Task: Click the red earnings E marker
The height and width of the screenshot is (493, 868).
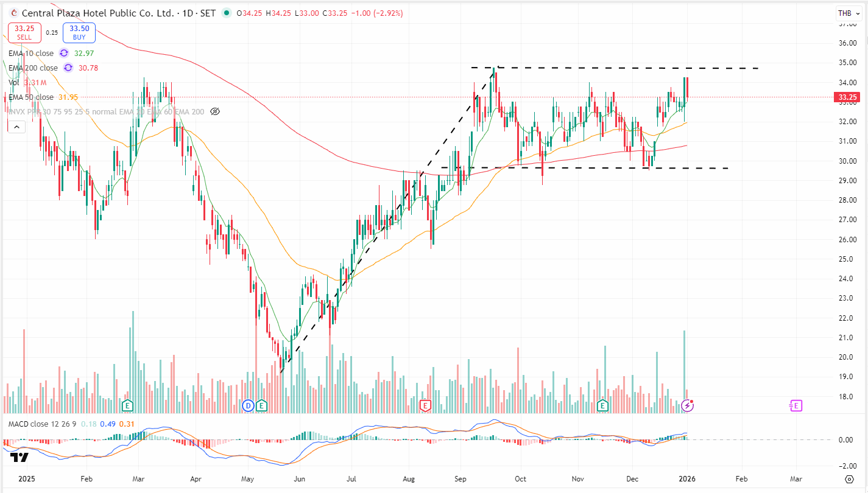Action: pyautogui.click(x=425, y=405)
